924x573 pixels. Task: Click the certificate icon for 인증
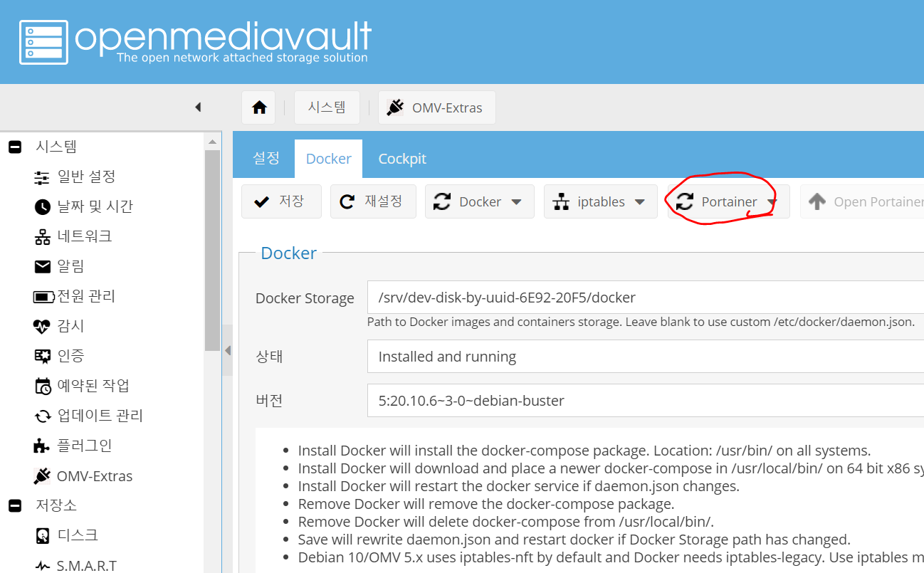(x=43, y=356)
